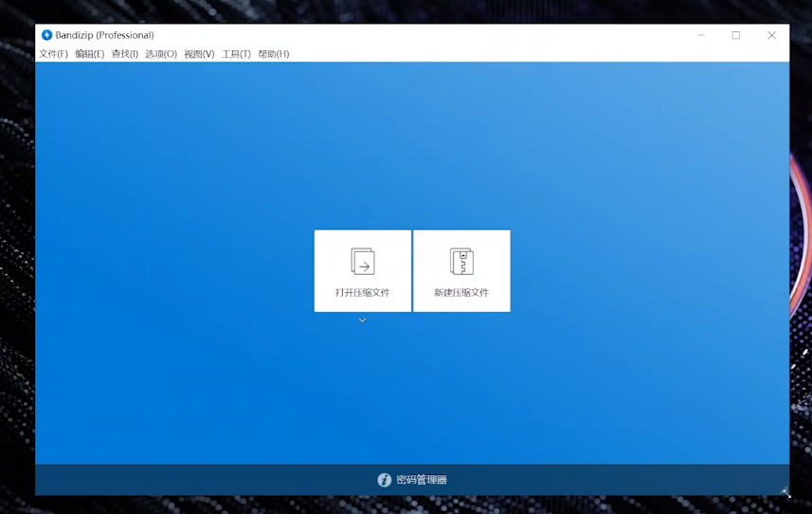Open the 选项(O) menu
Image resolution: width=812 pixels, height=514 pixels.
[161, 54]
